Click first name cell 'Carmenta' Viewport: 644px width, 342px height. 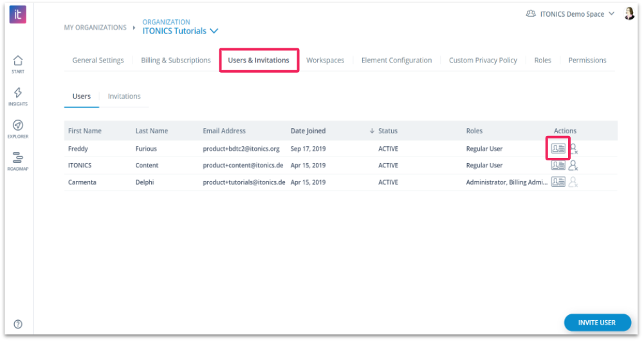pyautogui.click(x=82, y=182)
